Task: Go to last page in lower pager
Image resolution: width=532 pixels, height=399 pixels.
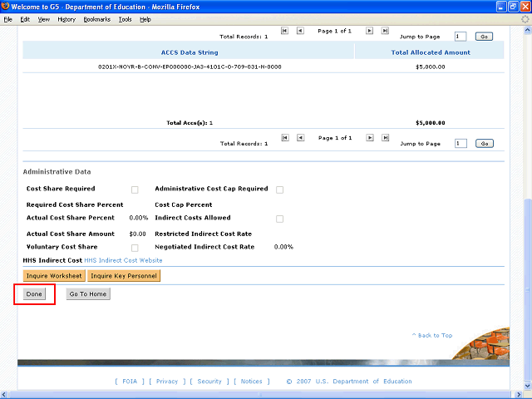Action: click(x=385, y=138)
